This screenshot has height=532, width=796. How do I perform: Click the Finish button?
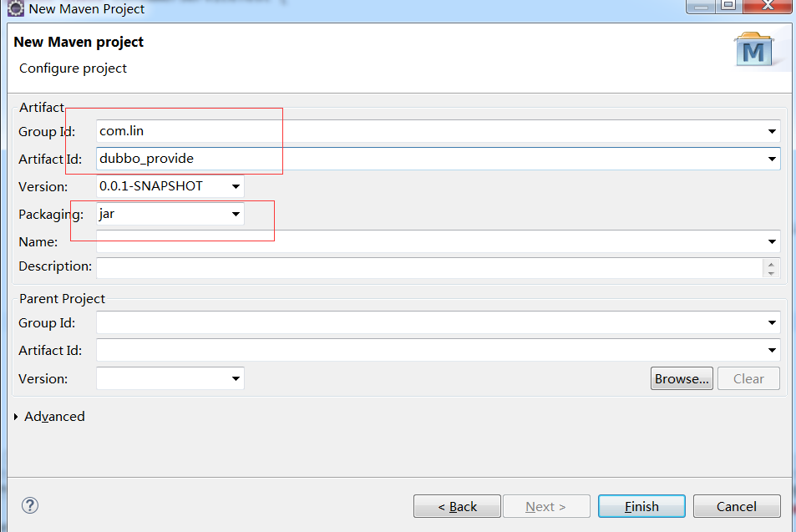[x=641, y=506]
